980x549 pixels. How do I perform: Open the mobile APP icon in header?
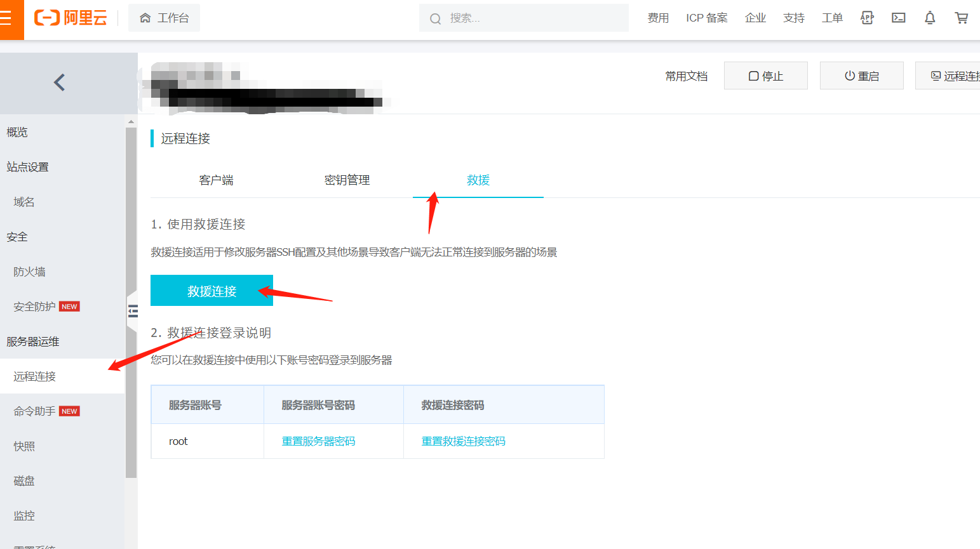[x=867, y=18]
